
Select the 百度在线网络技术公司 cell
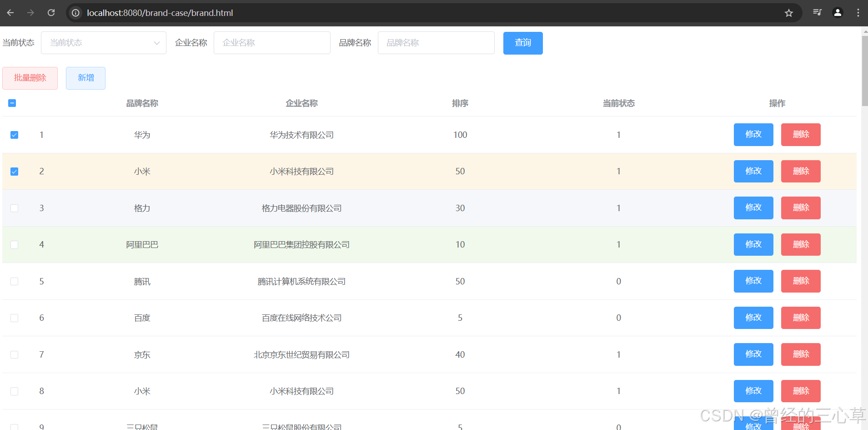(301, 318)
